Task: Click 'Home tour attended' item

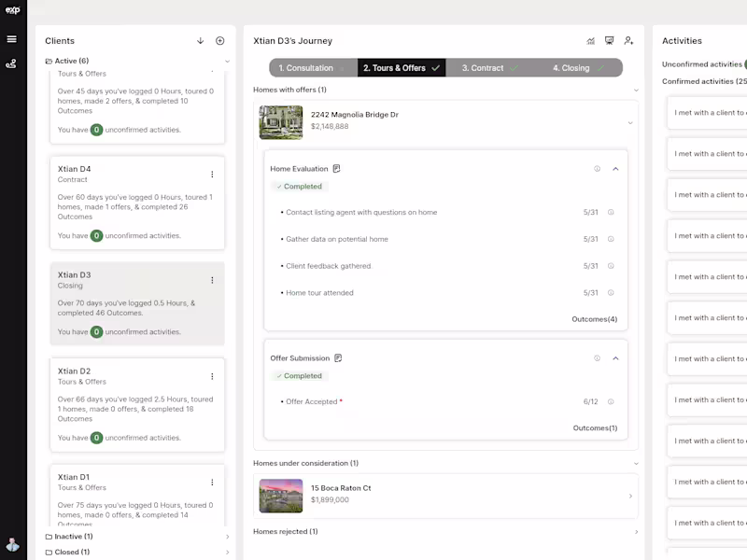Action: (319, 293)
